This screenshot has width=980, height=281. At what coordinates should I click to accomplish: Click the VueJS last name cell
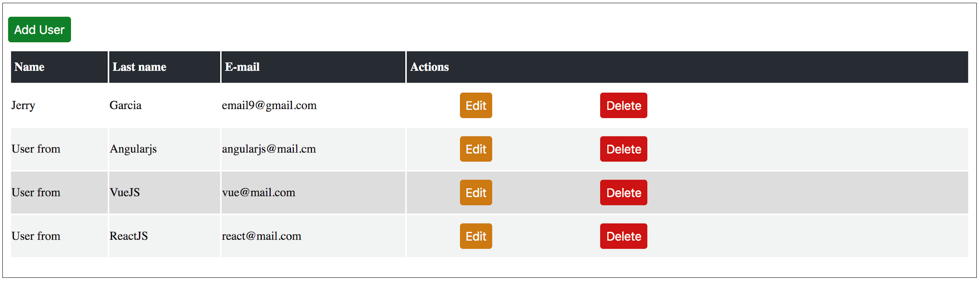click(x=125, y=193)
